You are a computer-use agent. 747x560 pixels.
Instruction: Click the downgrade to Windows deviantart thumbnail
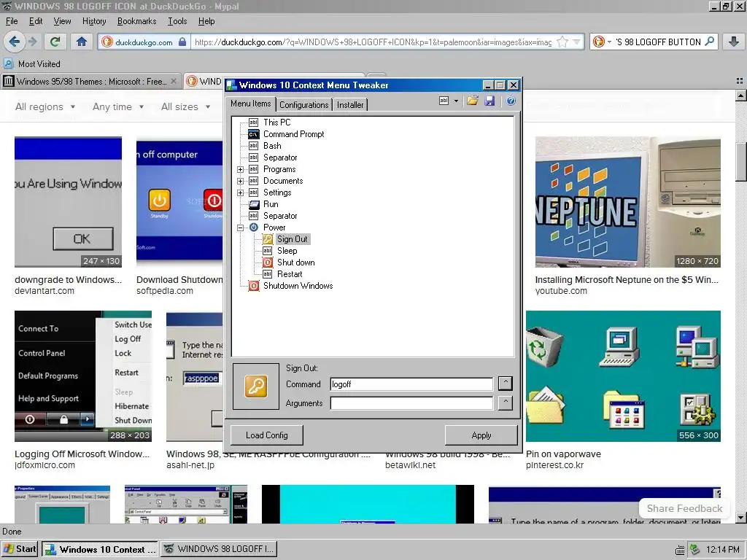click(68, 202)
